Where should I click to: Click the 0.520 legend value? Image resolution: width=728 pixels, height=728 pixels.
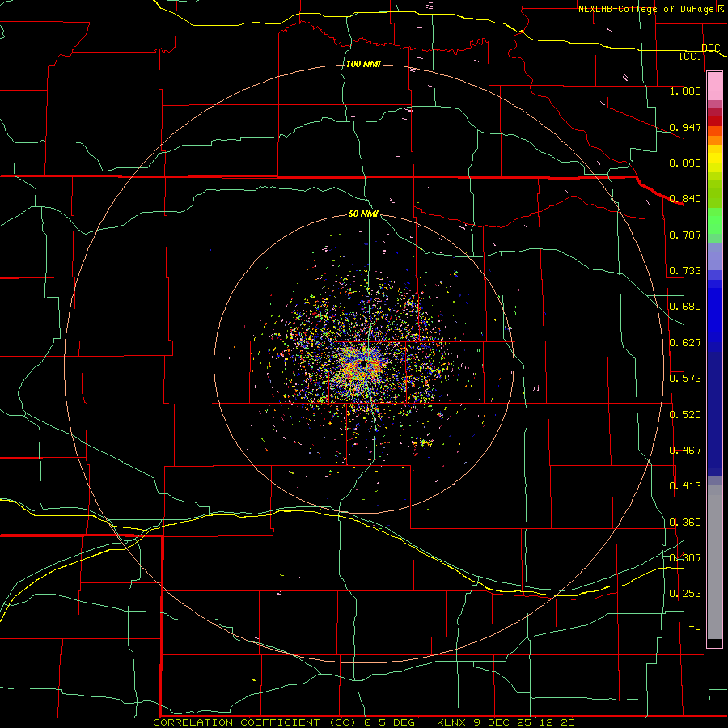[685, 415]
